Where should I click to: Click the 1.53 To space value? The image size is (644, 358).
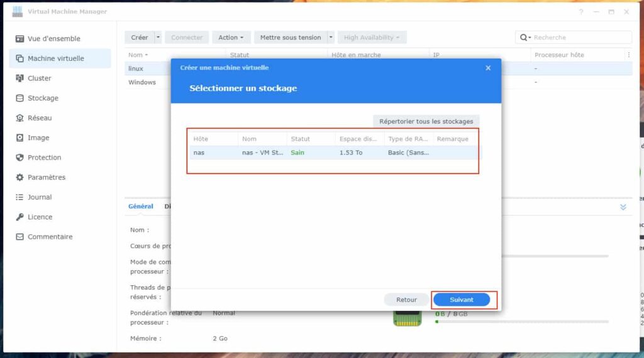point(351,153)
